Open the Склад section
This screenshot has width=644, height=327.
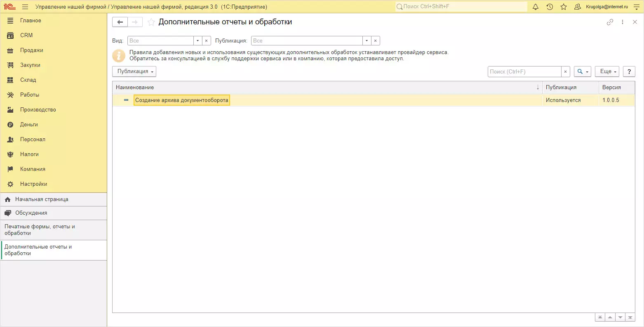tap(54, 80)
